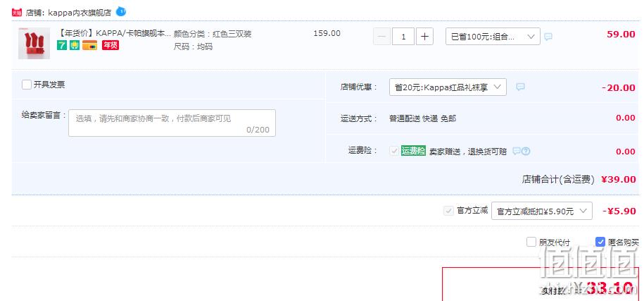Open the 省20元 Kappa store discount dropdown

pos(448,87)
